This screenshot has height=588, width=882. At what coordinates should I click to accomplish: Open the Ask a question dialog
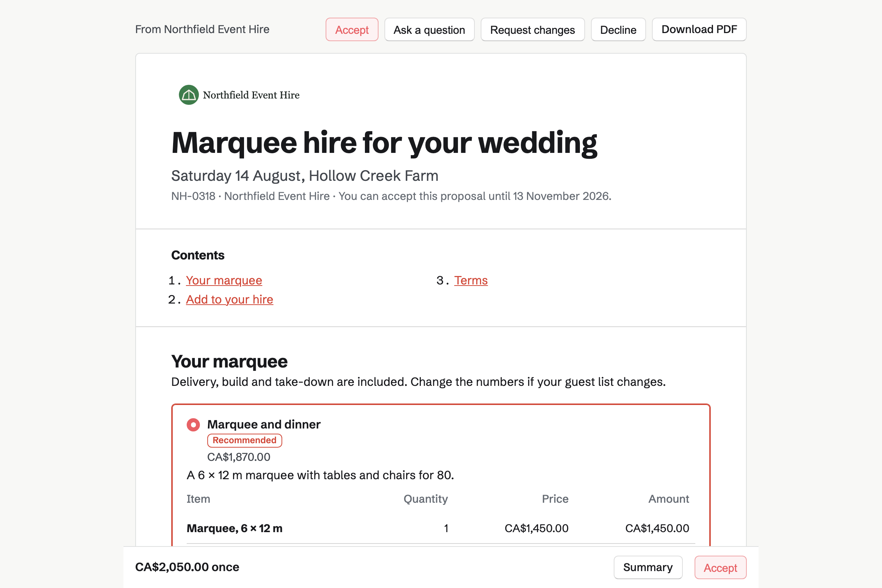tap(429, 30)
